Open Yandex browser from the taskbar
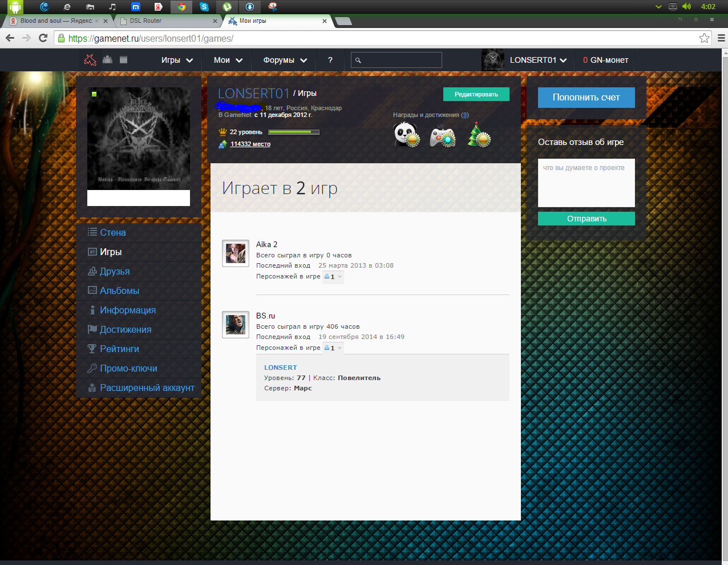Screen dimensions: 728x565 (x=158, y=7)
